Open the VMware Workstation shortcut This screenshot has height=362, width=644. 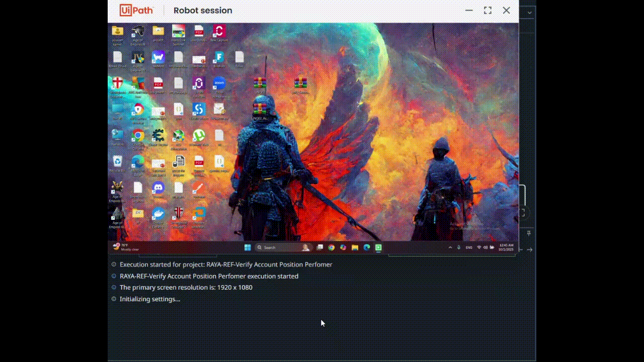coord(199,216)
